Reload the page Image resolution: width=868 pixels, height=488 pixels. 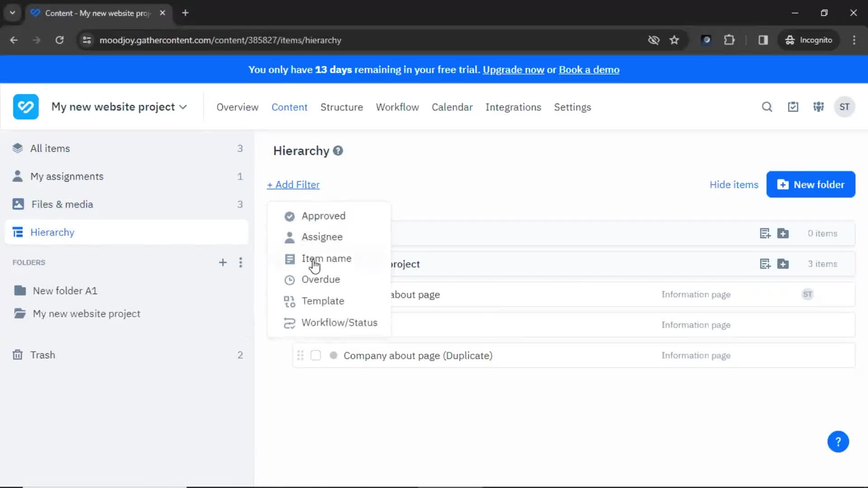click(59, 40)
